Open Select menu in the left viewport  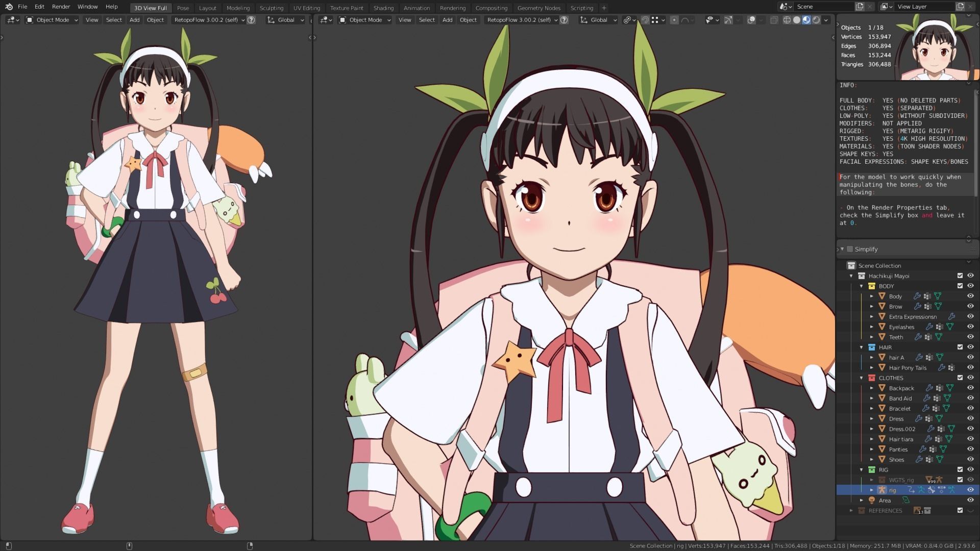click(x=114, y=20)
